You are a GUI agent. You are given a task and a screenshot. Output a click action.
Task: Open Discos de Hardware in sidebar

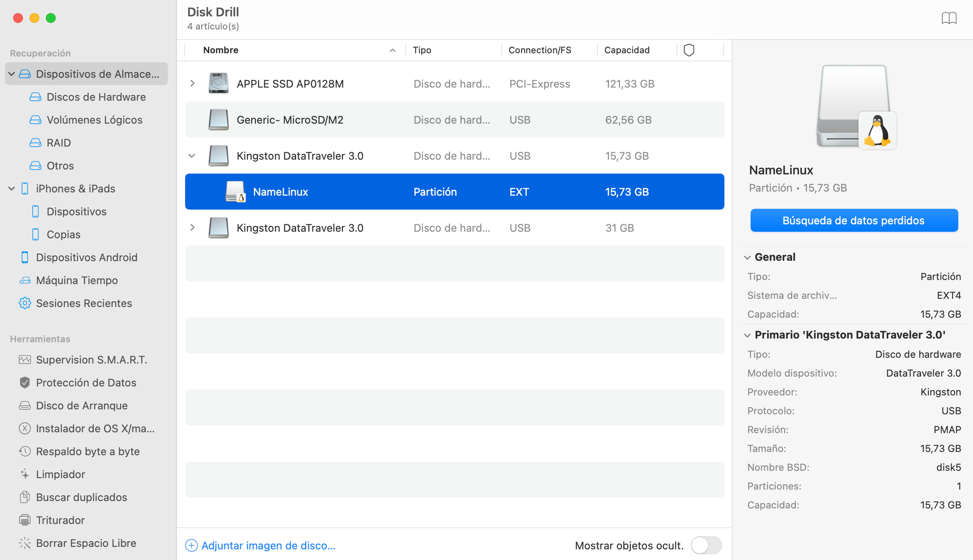click(x=96, y=97)
